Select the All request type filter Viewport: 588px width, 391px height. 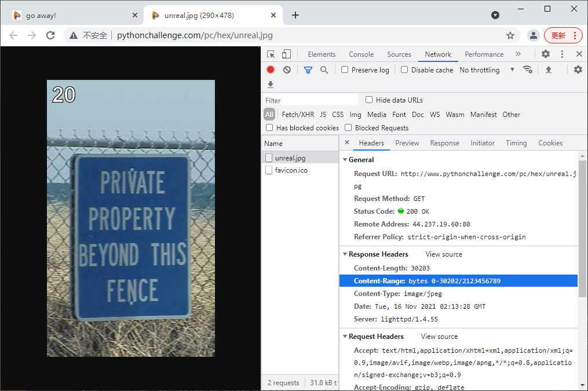(x=269, y=114)
